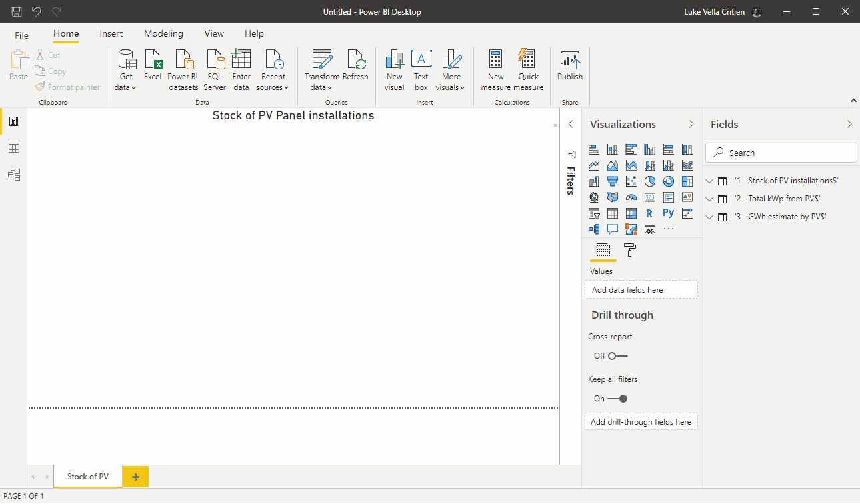Choose the donut chart visual
860x504 pixels.
coord(669,181)
